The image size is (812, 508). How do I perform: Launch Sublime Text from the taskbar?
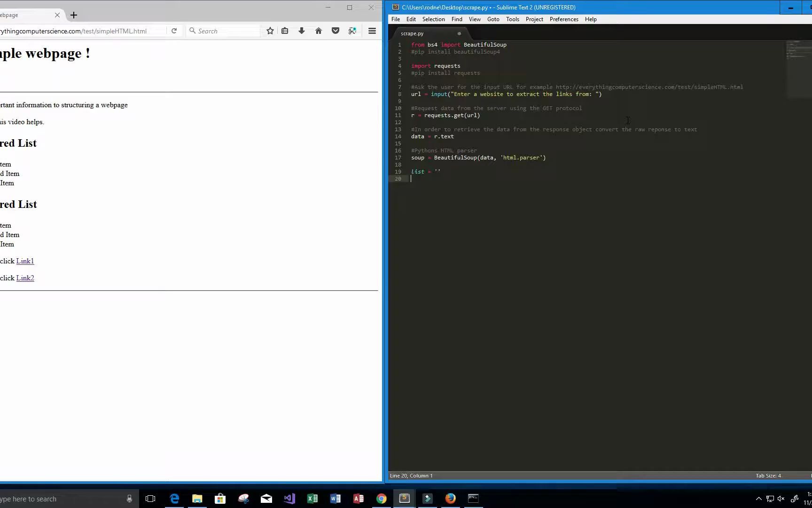(x=404, y=498)
